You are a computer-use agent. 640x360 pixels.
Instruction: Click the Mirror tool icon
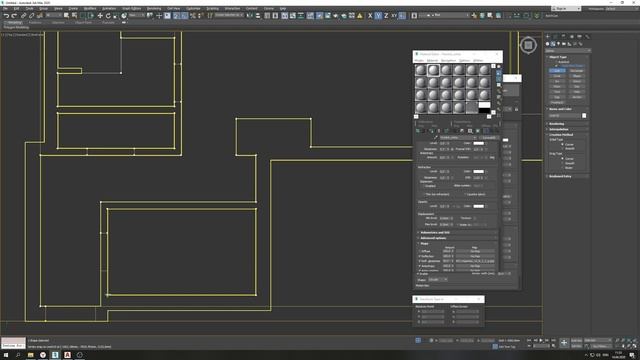249,16
